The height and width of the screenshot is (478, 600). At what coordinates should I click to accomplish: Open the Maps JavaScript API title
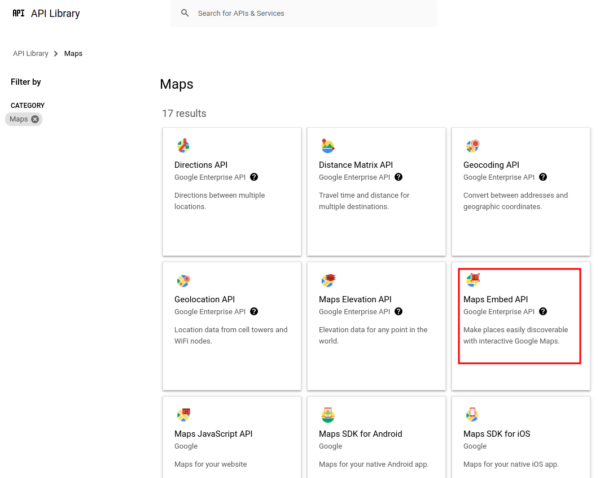click(x=214, y=434)
